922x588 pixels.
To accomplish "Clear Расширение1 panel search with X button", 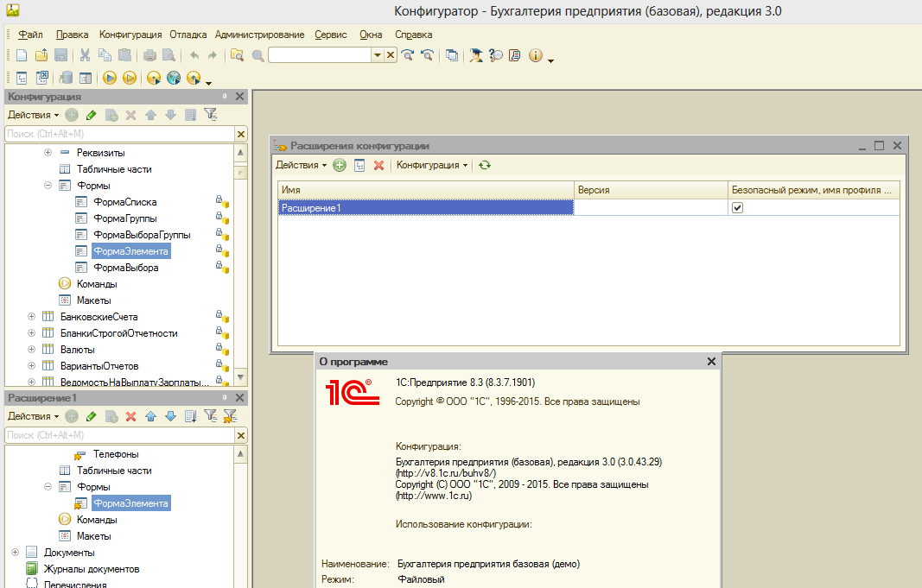I will click(x=241, y=435).
